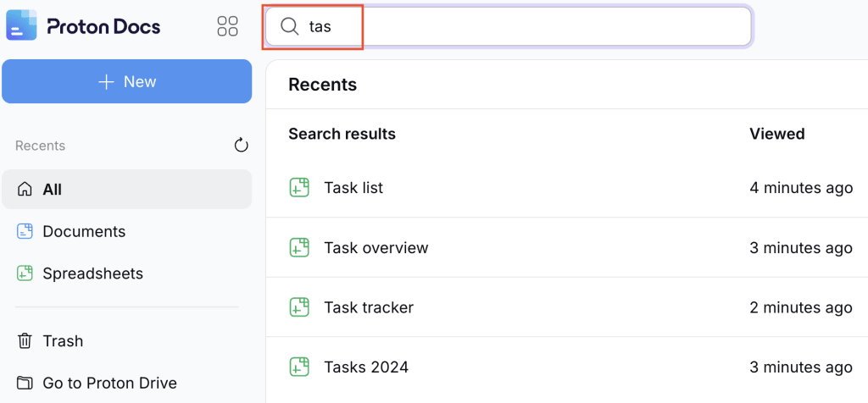Click the Recents page heading
This screenshot has width=868, height=403.
pyautogui.click(x=323, y=85)
